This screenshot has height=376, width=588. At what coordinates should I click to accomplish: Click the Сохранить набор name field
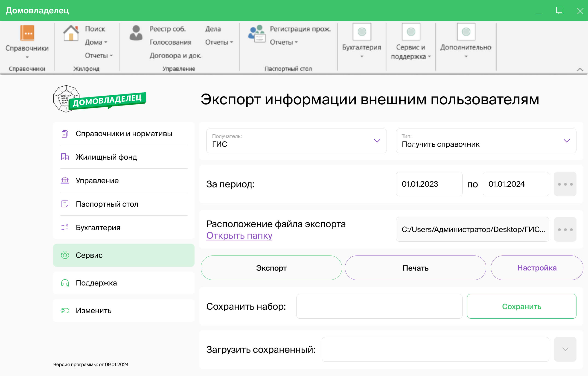379,306
